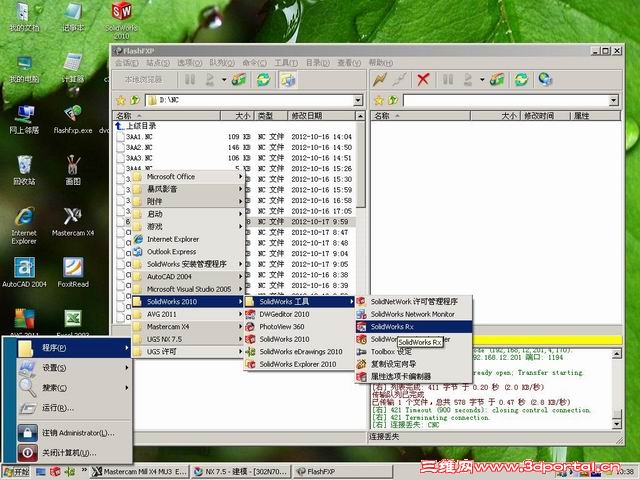Select file 3AA1.NC in list
This screenshot has width=640, height=480.
coord(139,136)
